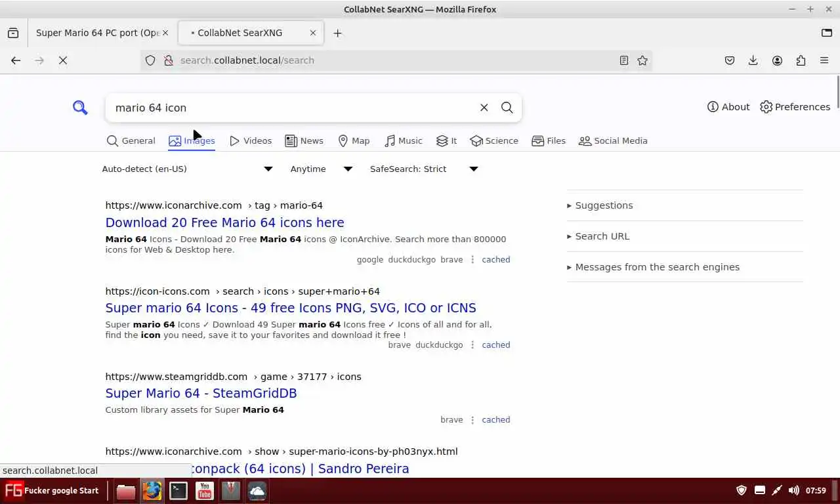Open Download 20 Free Mario 64 icons result
The width and height of the screenshot is (840, 504).
click(224, 222)
